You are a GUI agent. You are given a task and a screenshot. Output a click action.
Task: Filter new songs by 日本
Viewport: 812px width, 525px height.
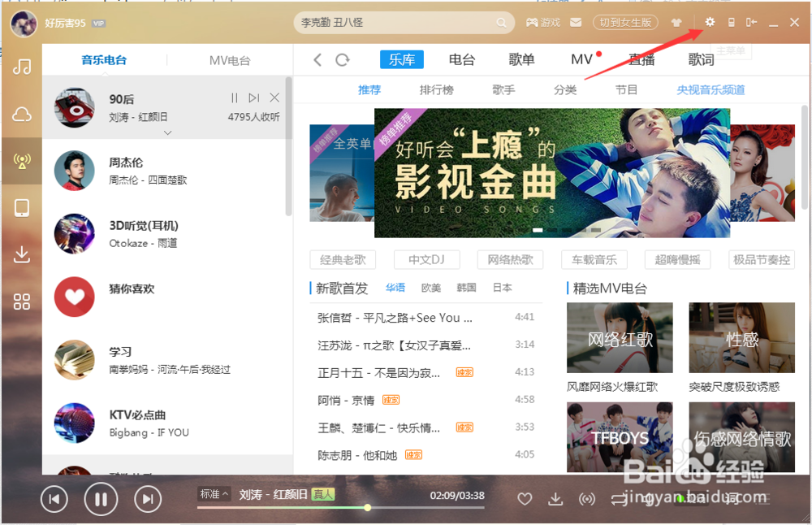coord(503,288)
